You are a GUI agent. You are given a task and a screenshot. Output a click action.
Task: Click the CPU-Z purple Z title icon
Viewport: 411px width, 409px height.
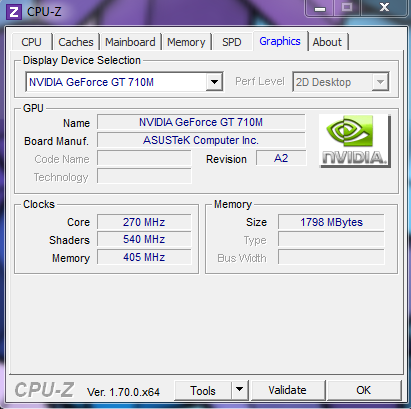[x=14, y=12]
